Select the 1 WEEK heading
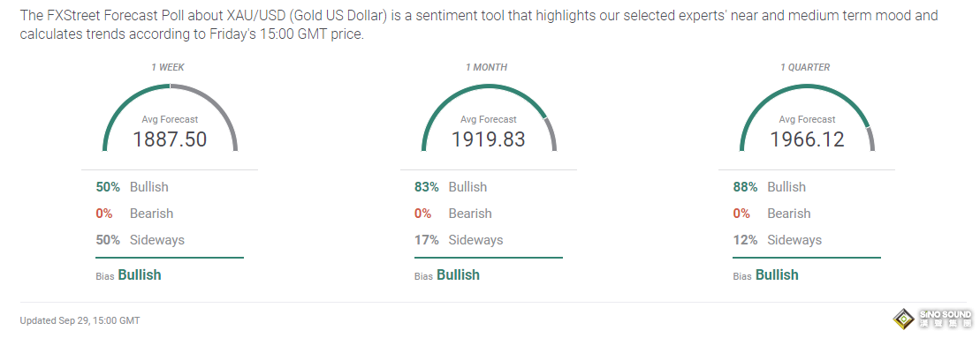This screenshot has width=980, height=338. point(168,67)
